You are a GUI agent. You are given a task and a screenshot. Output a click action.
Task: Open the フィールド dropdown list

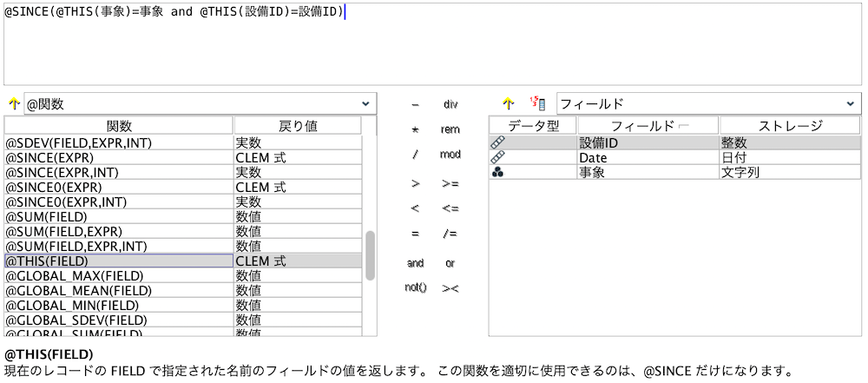(708, 103)
